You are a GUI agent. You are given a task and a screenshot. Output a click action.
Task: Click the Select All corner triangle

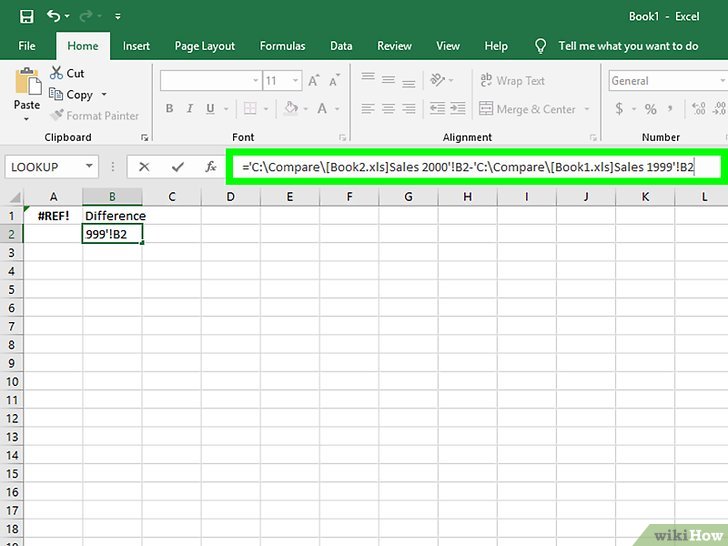click(x=15, y=197)
